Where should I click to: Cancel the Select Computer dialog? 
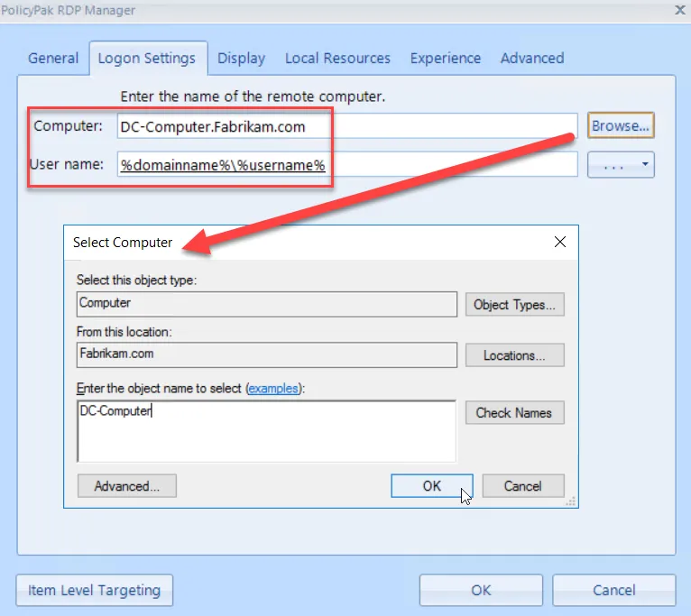(x=523, y=486)
